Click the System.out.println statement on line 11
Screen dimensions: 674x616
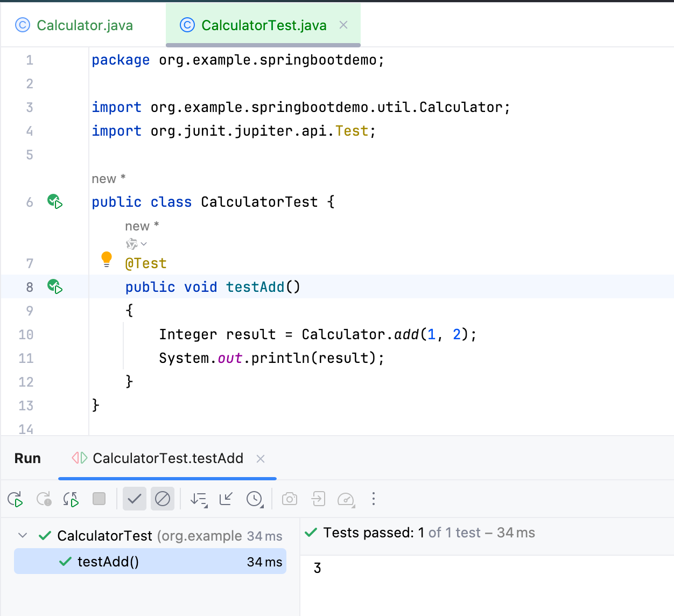tap(272, 358)
